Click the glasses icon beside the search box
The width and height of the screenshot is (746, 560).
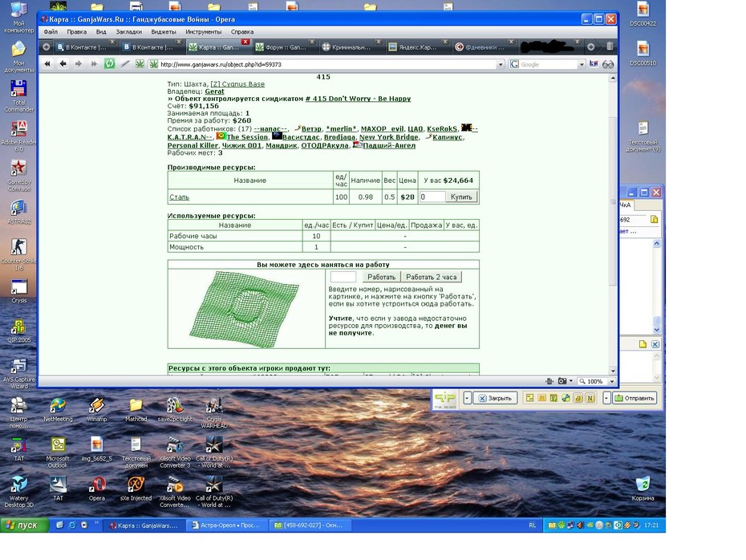[607, 64]
